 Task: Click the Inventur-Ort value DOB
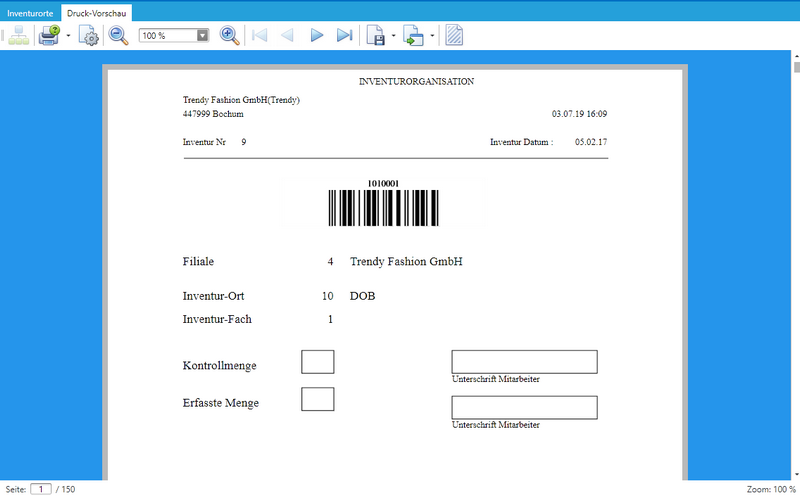[362, 296]
